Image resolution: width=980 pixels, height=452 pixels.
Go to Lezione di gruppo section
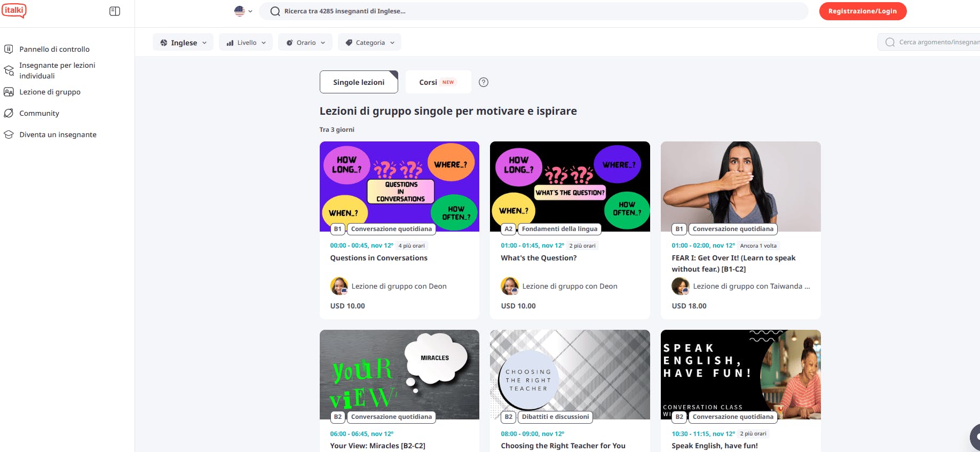(50, 92)
